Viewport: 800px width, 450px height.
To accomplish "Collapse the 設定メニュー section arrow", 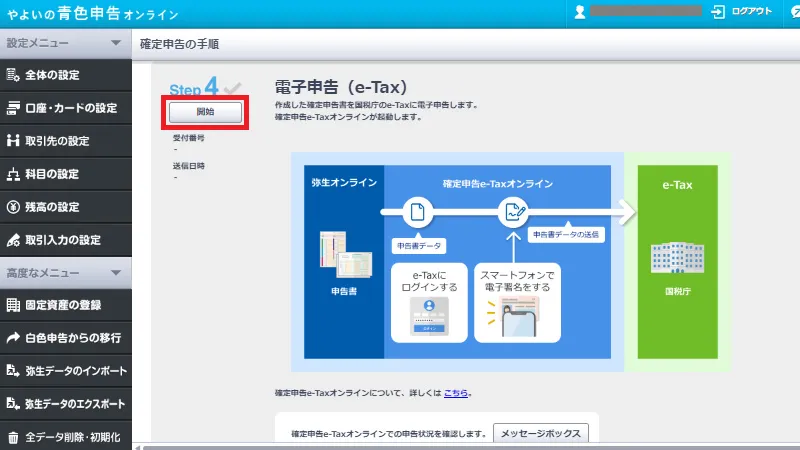I will (116, 43).
